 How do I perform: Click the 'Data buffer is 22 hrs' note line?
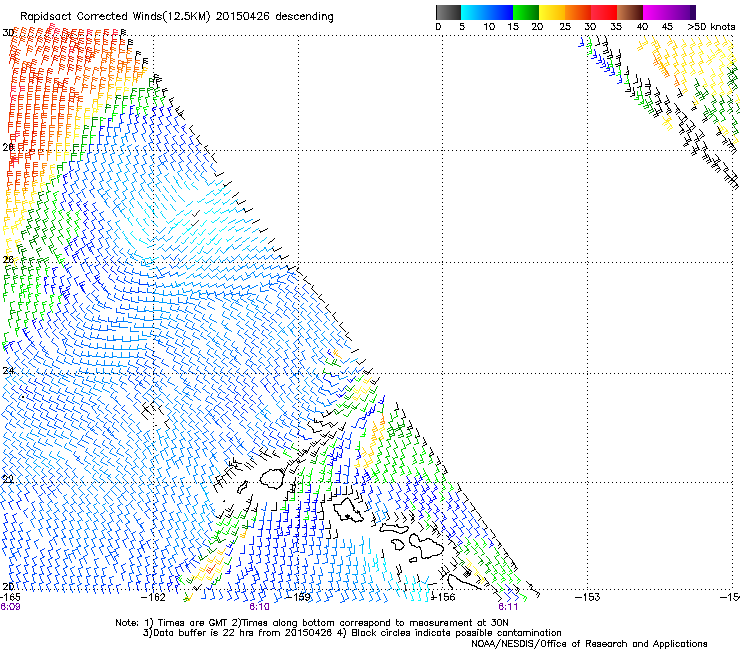[352, 633]
